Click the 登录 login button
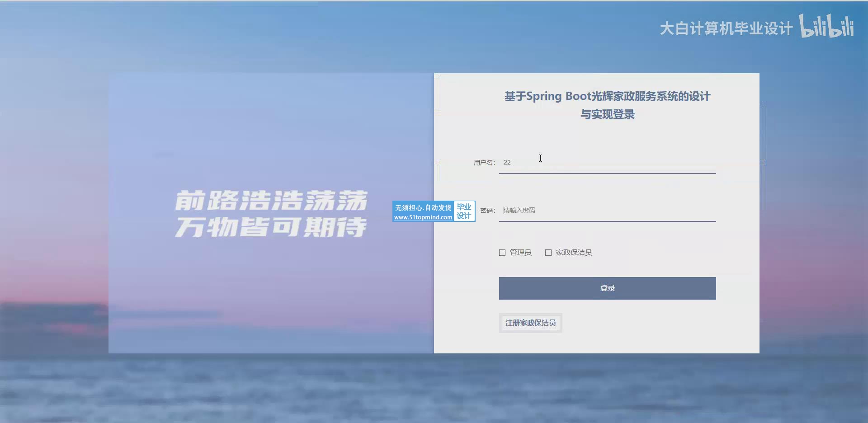 [607, 288]
